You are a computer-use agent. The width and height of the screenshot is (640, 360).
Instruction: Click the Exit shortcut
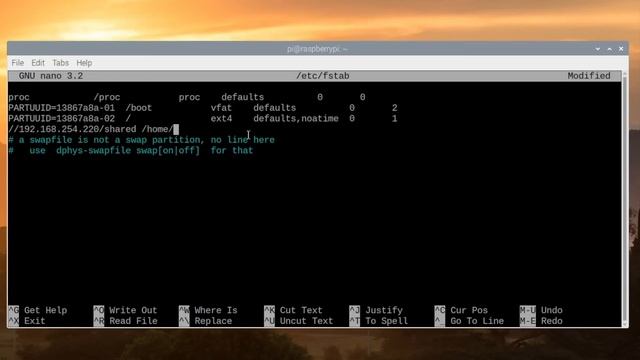pyautogui.click(x=27, y=321)
